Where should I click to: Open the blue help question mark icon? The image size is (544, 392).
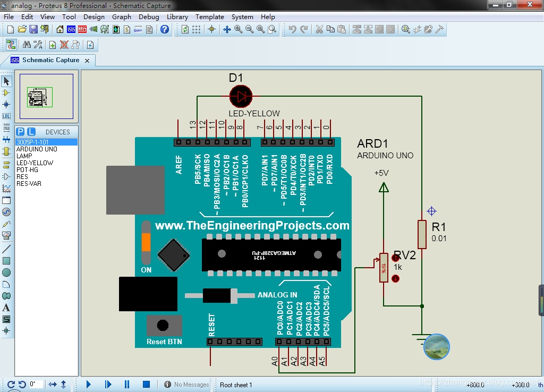tap(165, 30)
